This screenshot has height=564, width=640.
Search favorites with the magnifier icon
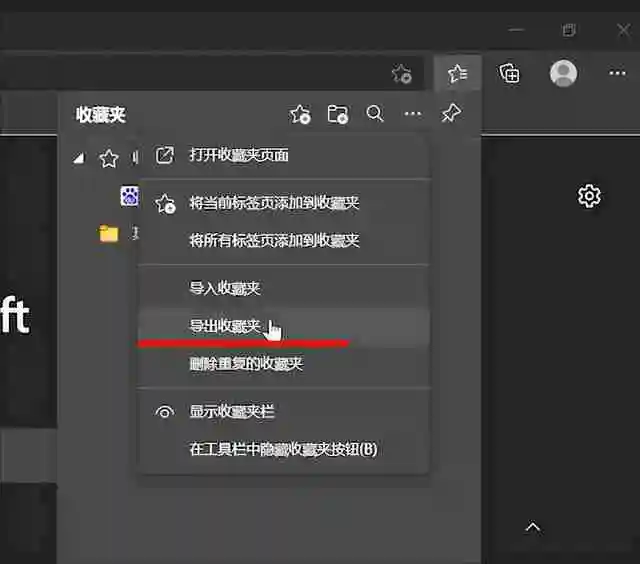(x=375, y=113)
